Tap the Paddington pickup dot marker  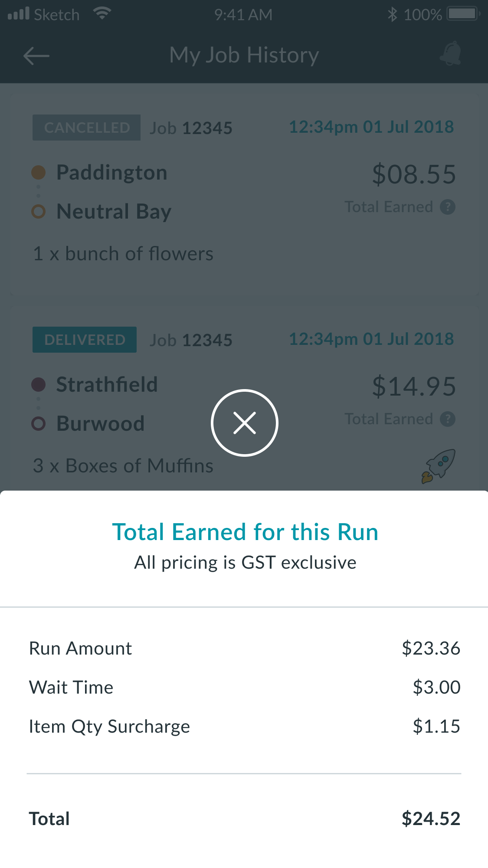(x=39, y=173)
